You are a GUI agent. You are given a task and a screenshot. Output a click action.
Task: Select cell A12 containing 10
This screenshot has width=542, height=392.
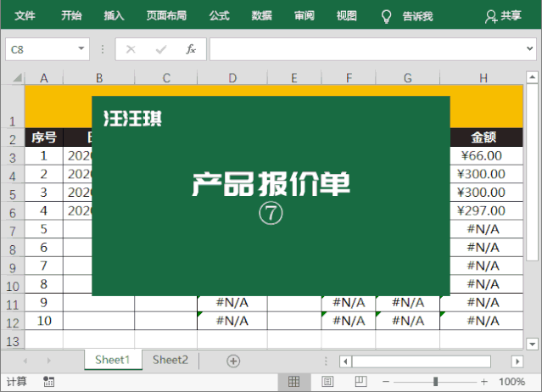[x=44, y=321]
